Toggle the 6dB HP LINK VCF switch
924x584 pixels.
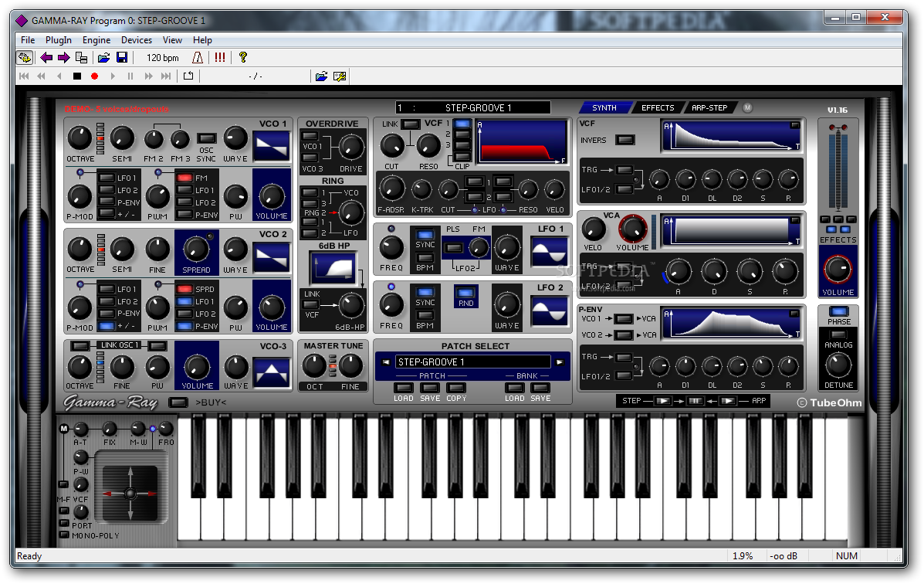pos(310,304)
